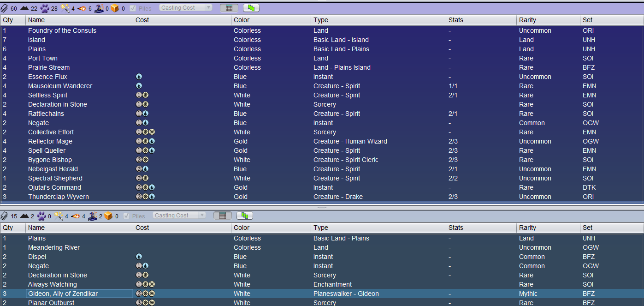The image size is (644, 306).
Task: Toggle the Piles checkbox in the 15-card toolbar
Action: 127,216
